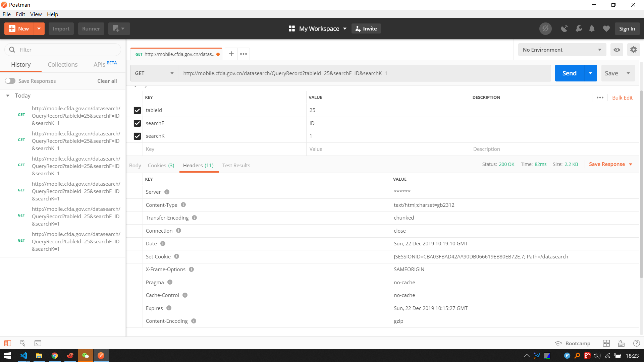Open the My Workspace dropdown
Screen dimensions: 644x362
(317, 29)
